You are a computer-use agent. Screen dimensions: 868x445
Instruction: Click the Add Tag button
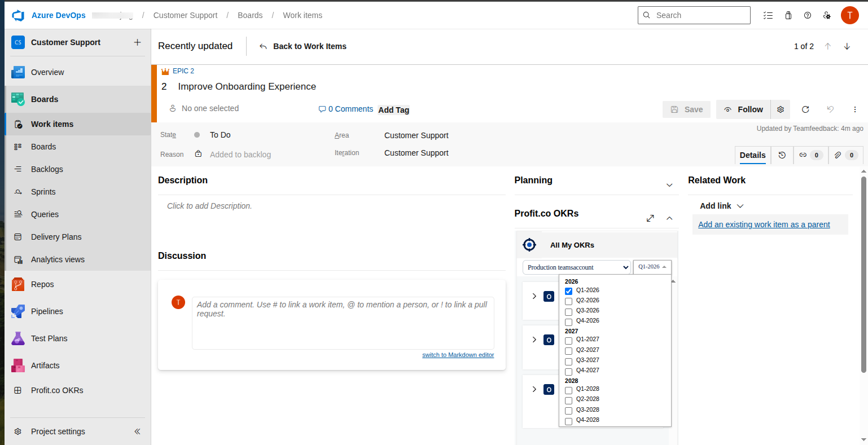394,110
